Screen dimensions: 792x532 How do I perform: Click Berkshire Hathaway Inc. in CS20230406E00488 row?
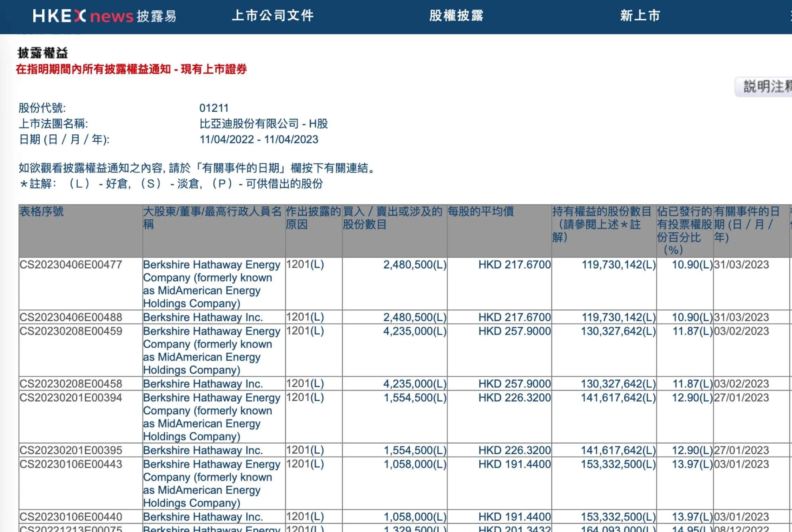click(203, 317)
